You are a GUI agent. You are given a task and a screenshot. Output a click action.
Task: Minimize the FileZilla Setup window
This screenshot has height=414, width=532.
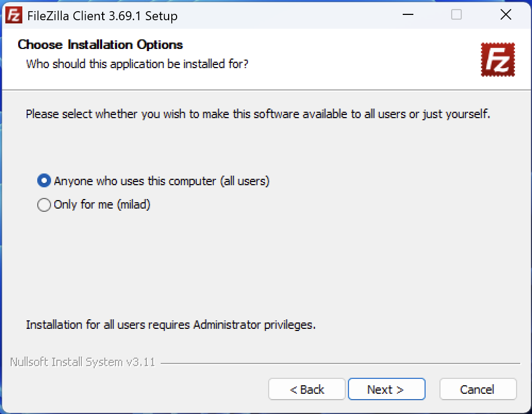tap(408, 14)
